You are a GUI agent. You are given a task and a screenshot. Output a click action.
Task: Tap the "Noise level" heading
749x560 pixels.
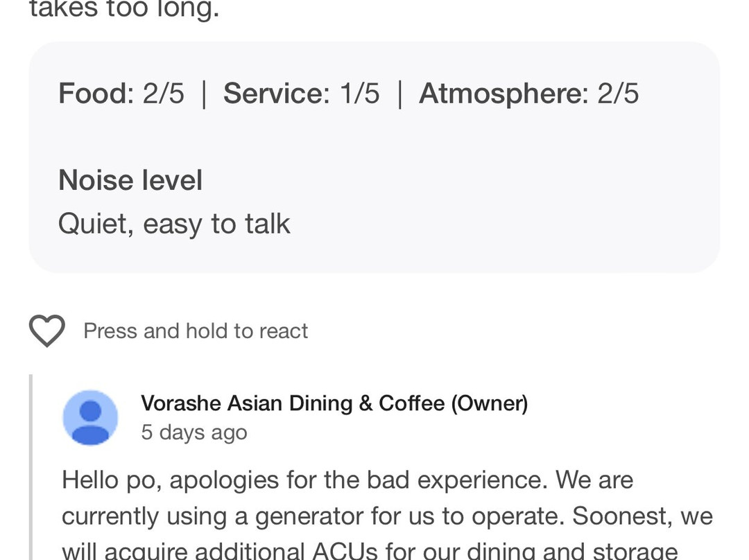click(x=130, y=180)
